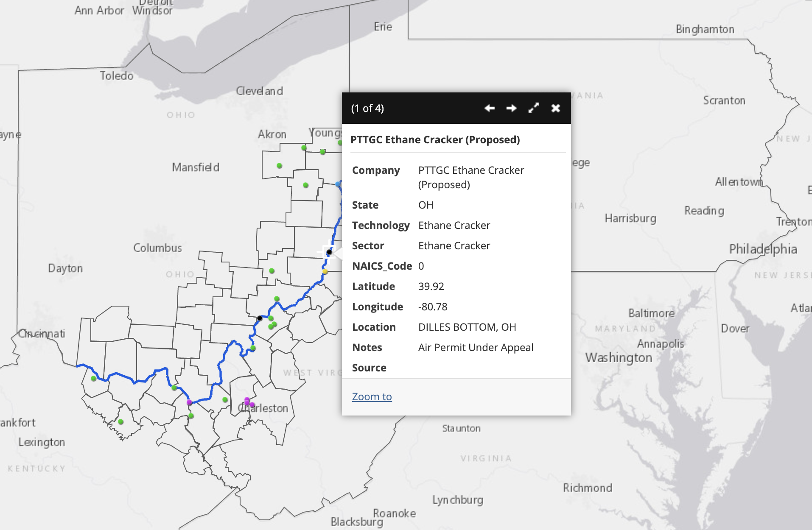Click the Washington city label
Viewport: 812px width, 530px height.
[x=619, y=357]
